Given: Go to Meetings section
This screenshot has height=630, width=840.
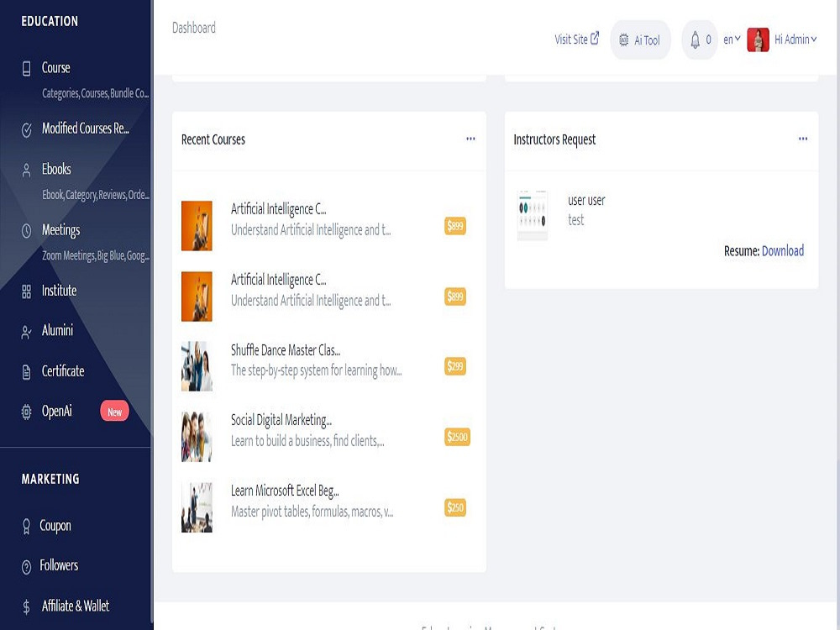Looking at the screenshot, I should 60,230.
